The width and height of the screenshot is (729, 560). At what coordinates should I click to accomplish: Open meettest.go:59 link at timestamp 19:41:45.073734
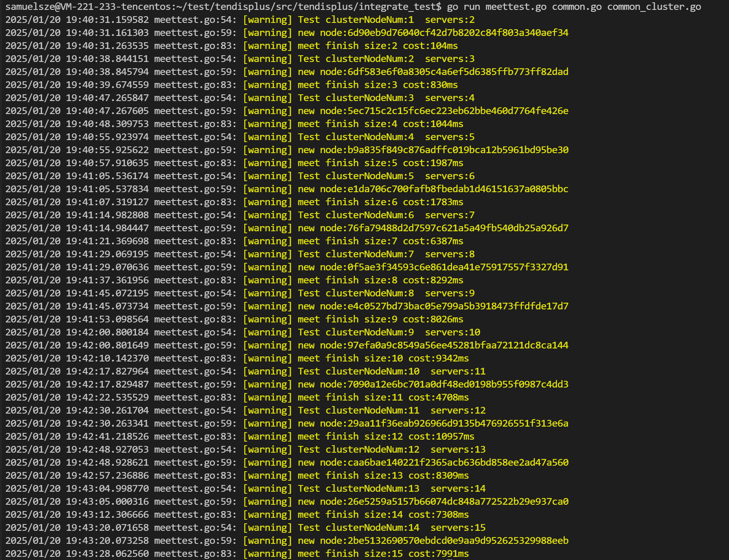pyautogui.click(x=195, y=306)
